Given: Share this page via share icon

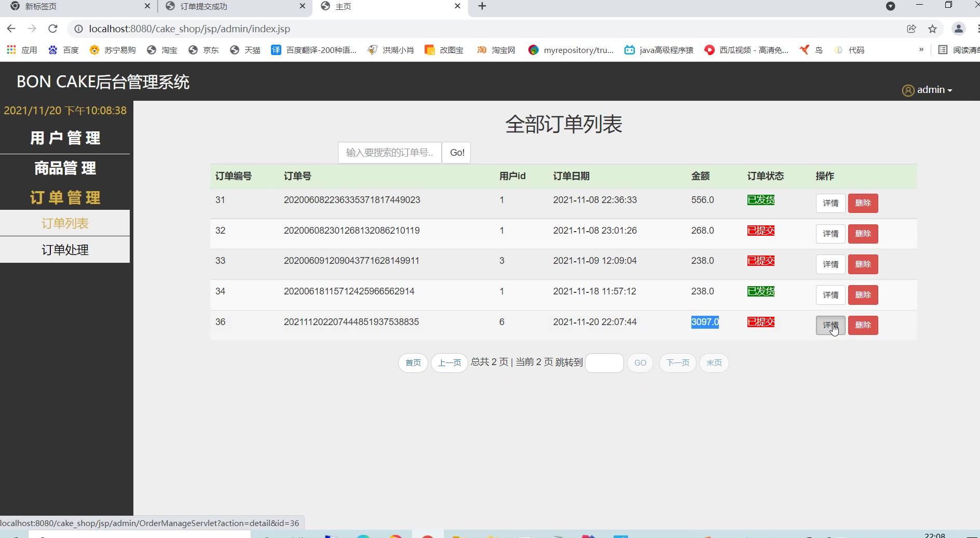Looking at the screenshot, I should click(911, 29).
